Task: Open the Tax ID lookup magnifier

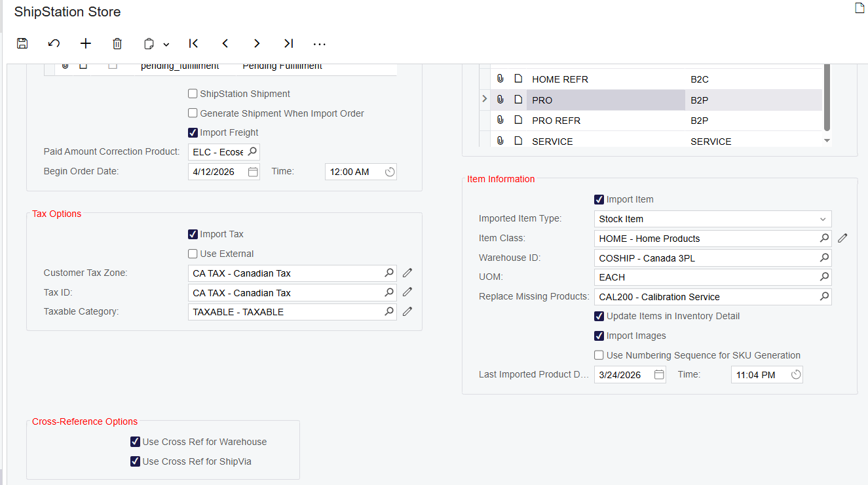Action: [x=389, y=292]
